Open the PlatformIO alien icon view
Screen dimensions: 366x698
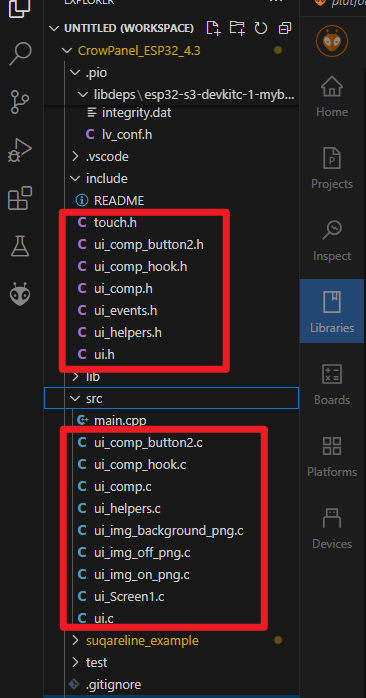pos(20,294)
